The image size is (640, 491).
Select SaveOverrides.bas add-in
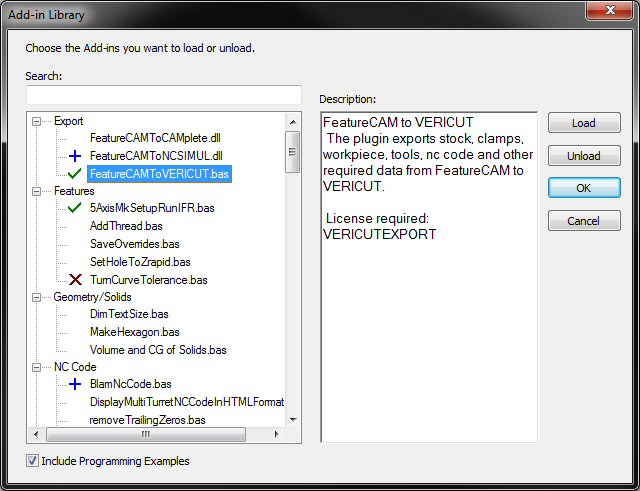click(x=135, y=244)
